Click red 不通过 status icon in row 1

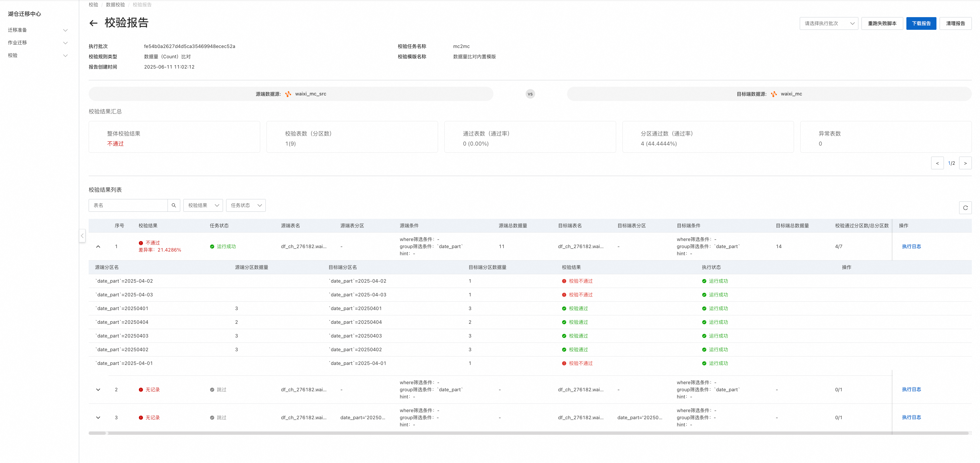[141, 243]
